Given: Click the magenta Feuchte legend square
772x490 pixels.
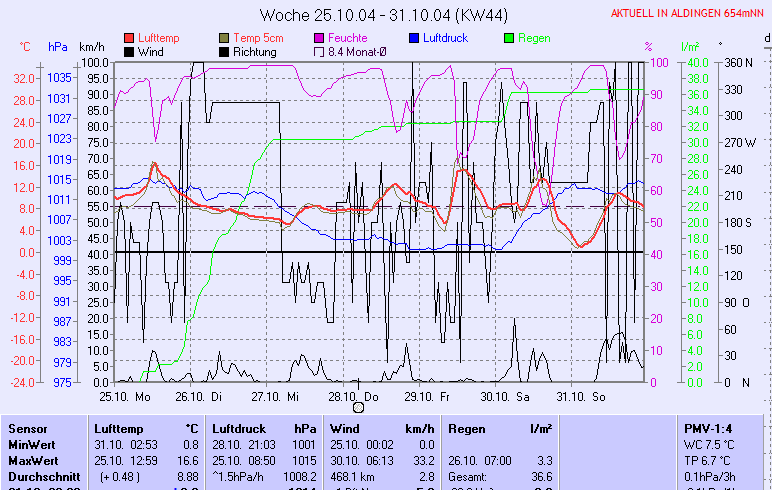Looking at the screenshot, I should click(320, 38).
